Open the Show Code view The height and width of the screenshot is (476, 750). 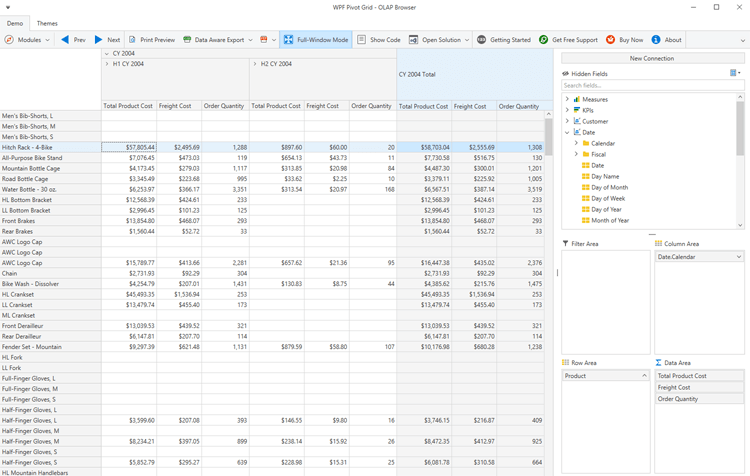pos(379,40)
